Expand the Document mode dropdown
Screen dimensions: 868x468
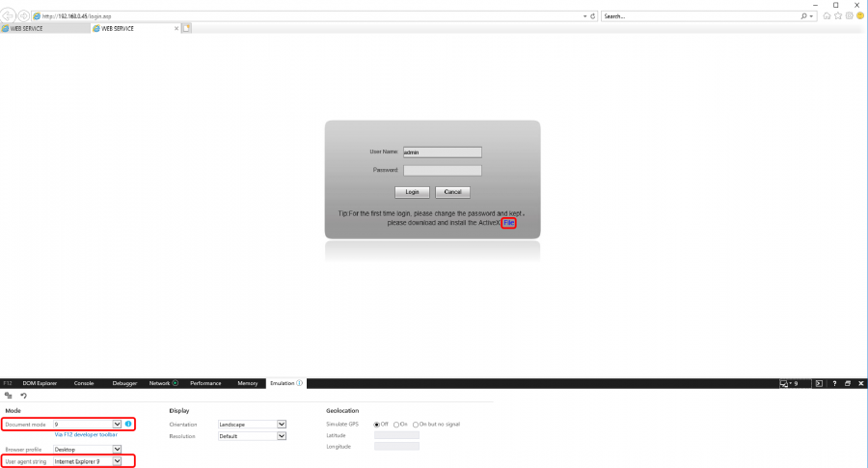118,424
